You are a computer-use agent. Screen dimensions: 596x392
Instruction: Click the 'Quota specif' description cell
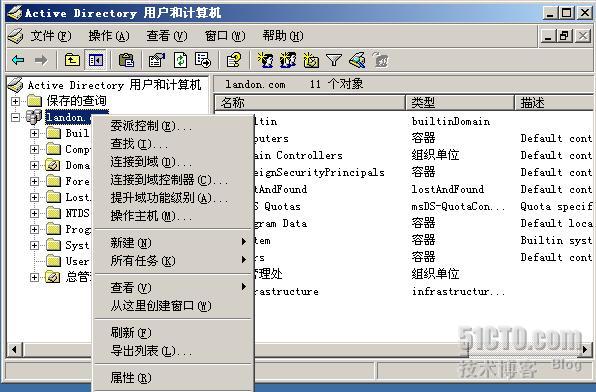point(556,206)
